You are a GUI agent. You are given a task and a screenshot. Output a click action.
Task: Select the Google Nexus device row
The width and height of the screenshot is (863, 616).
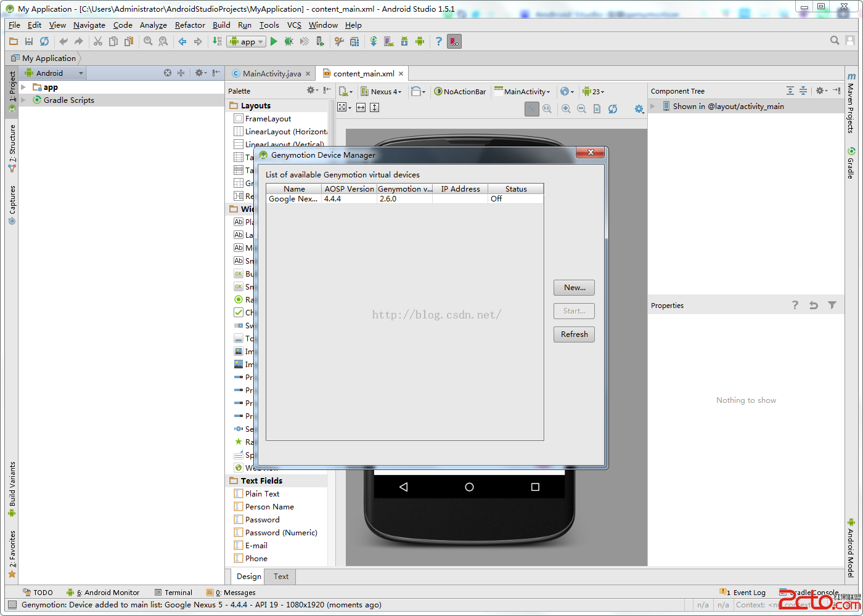[x=293, y=199]
